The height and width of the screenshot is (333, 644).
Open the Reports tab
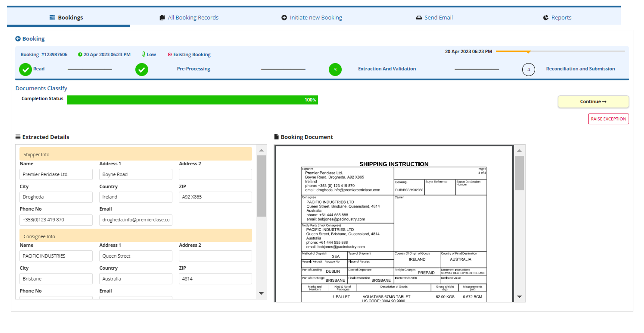click(x=557, y=17)
